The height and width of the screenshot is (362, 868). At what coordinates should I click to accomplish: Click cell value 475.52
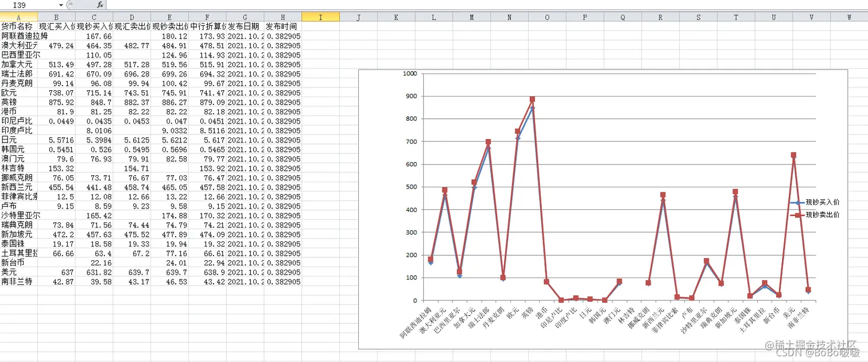coord(137,234)
